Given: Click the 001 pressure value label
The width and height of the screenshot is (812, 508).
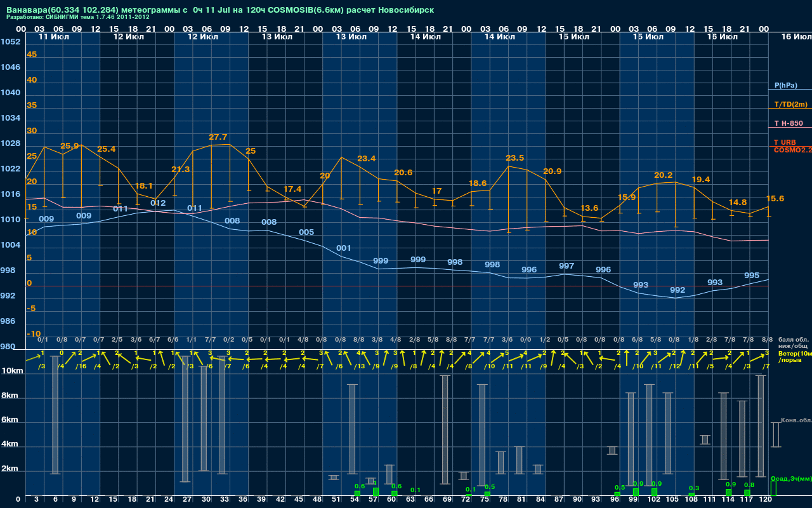Looking at the screenshot, I should 343,248.
